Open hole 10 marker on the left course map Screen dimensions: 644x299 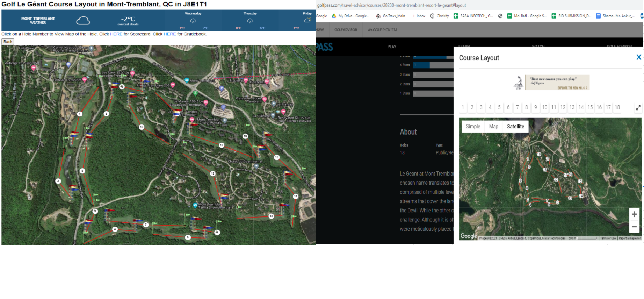[122, 86]
